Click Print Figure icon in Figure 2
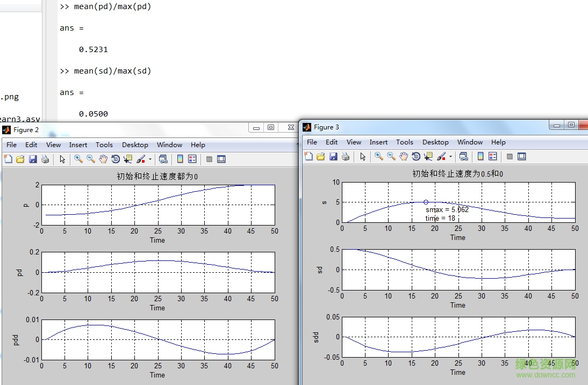The image size is (588, 385). pyautogui.click(x=45, y=159)
